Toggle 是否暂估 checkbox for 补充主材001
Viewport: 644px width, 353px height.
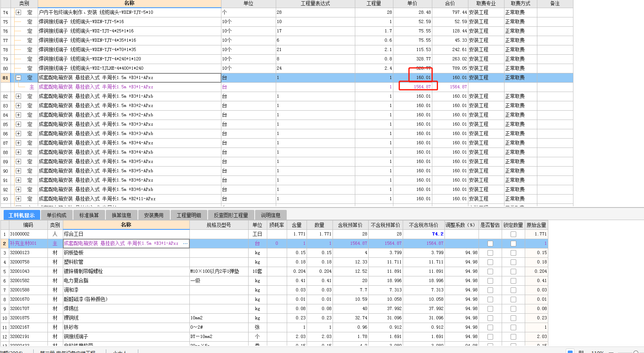tap(490, 244)
